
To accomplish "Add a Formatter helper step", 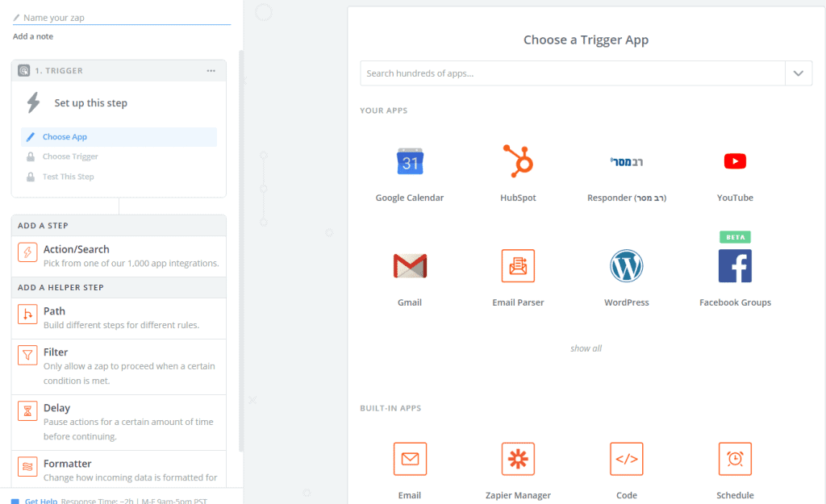I will pyautogui.click(x=119, y=470).
